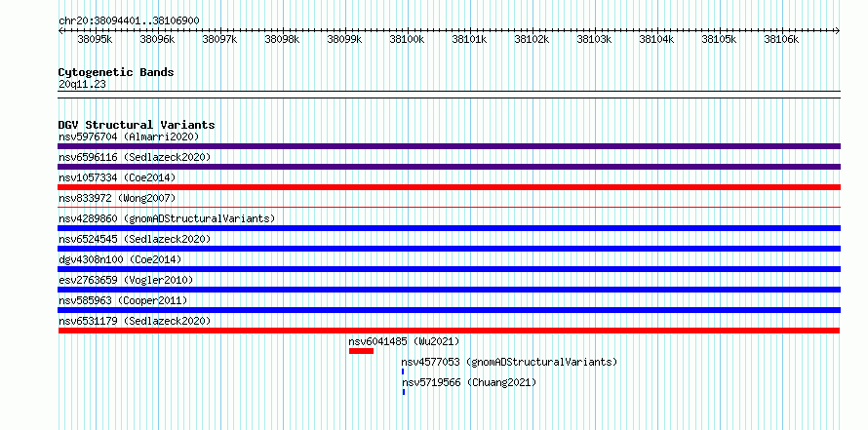Image resolution: width=868 pixels, height=430 pixels.
Task: Click the right arrowhead of the ruler
Action: 838,30
